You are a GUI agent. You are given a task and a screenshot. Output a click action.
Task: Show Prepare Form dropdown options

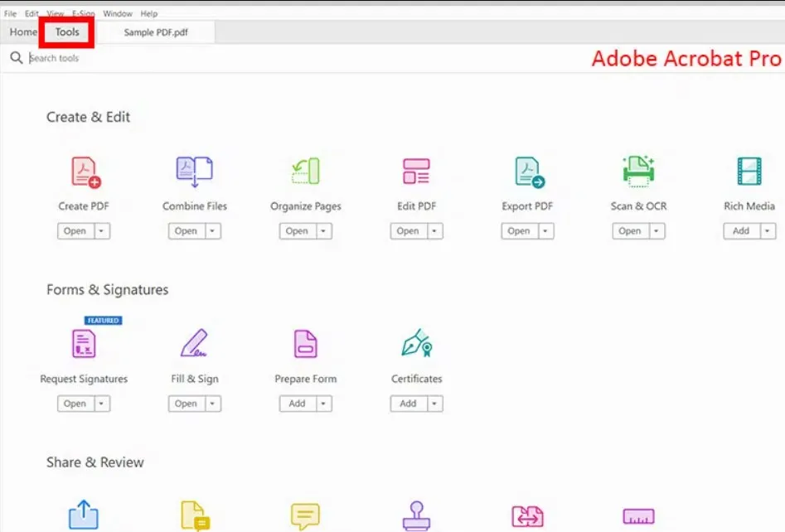point(323,404)
